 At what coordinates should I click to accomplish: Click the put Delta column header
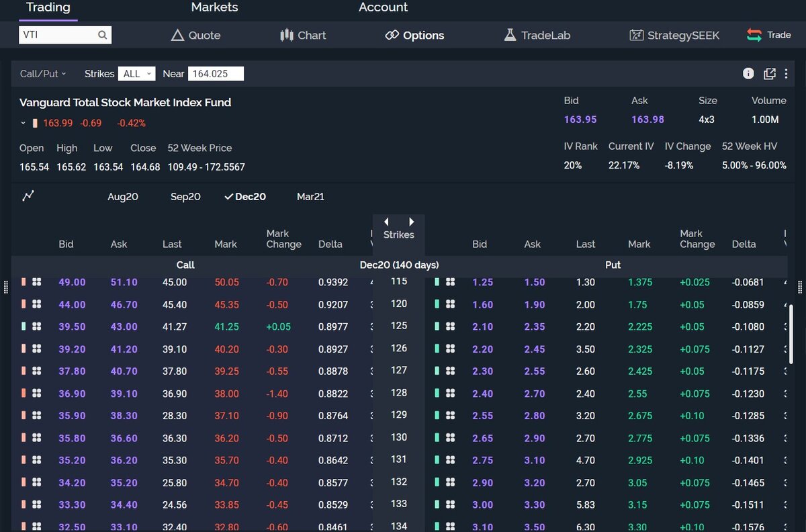tap(744, 245)
